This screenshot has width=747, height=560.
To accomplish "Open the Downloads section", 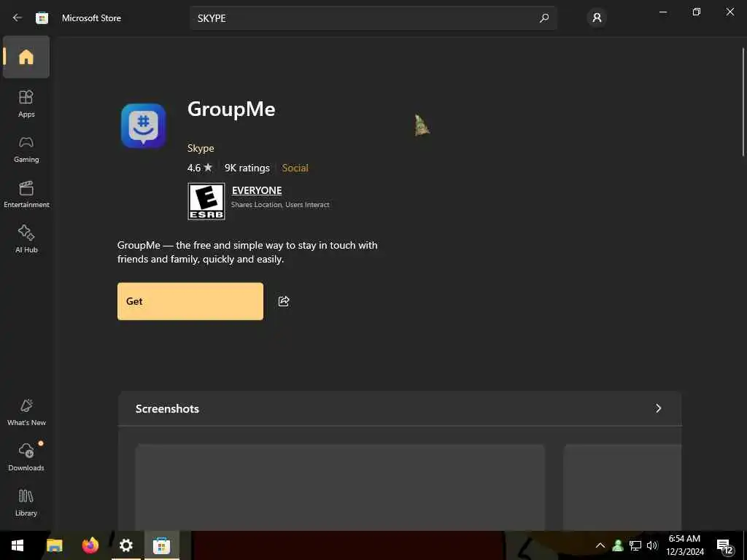I will 26,457.
